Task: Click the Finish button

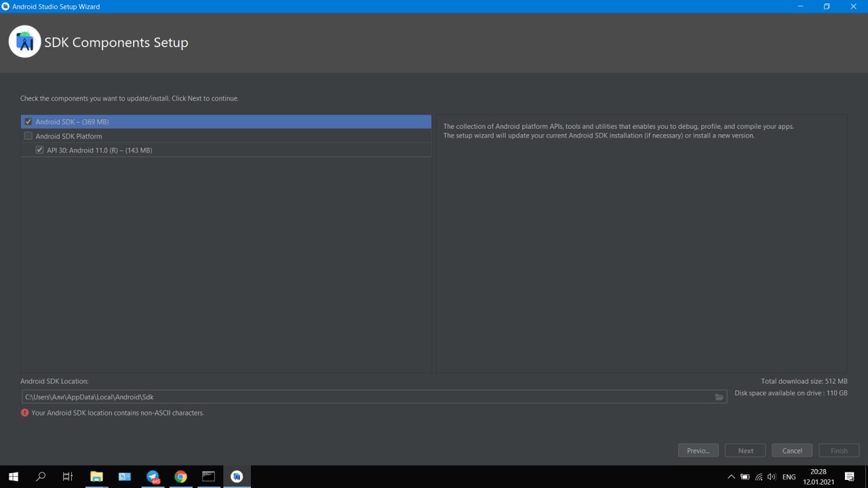Action: click(839, 451)
